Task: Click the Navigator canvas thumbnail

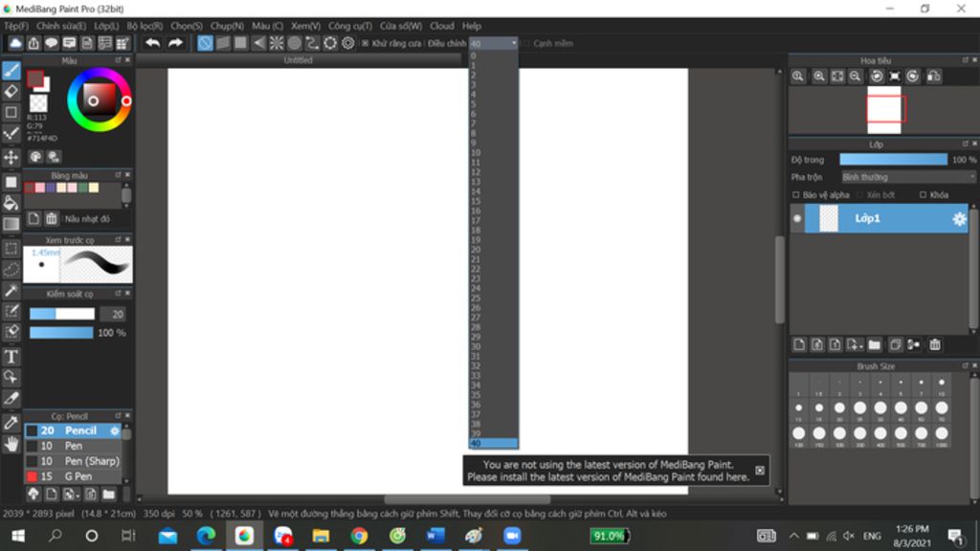Action: [x=883, y=110]
